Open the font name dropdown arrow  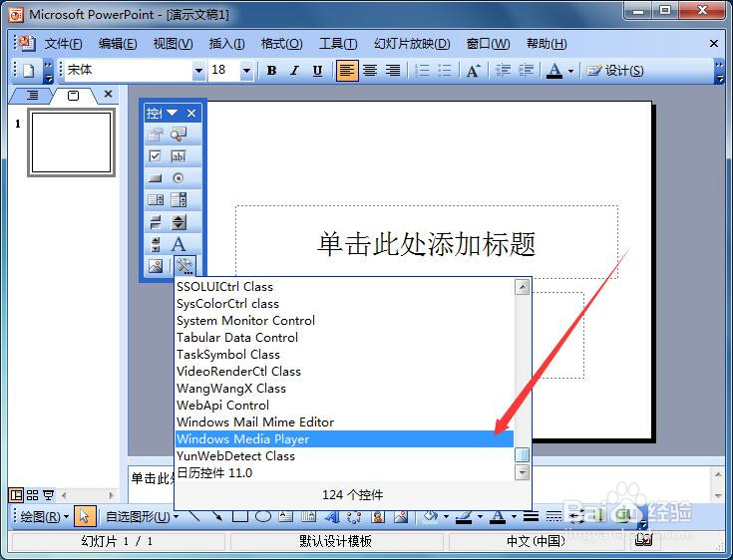(x=198, y=71)
